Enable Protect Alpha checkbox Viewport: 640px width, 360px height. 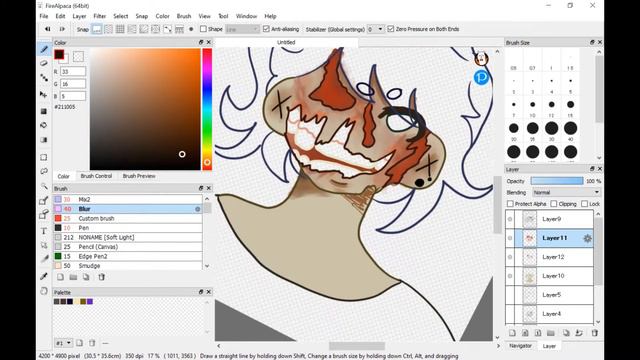pos(510,204)
